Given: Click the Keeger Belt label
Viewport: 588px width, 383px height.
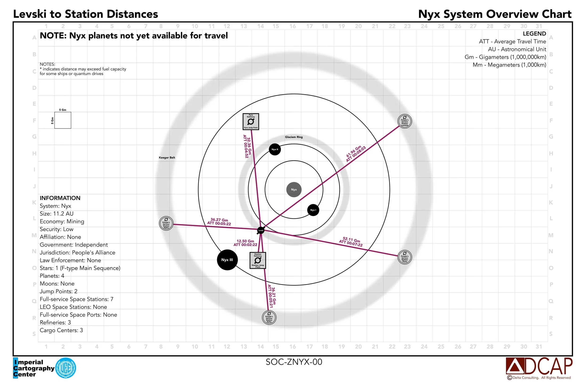Looking at the screenshot, I should tap(167, 157).
